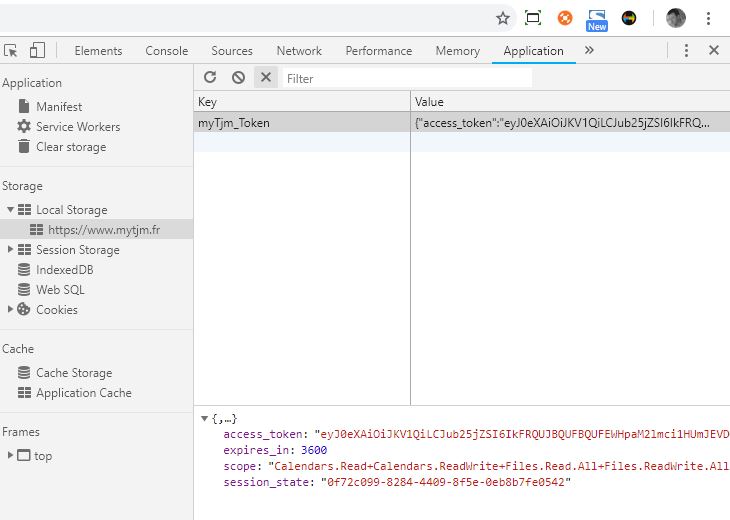Go to the Performance tab
730x520 pixels.
click(x=379, y=51)
